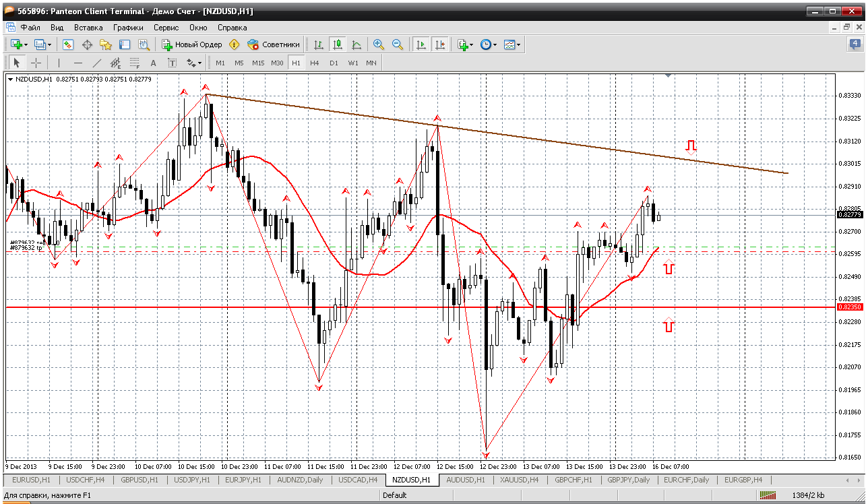
Task: Open the Strategy Tester magnifier icon
Action: point(144,44)
